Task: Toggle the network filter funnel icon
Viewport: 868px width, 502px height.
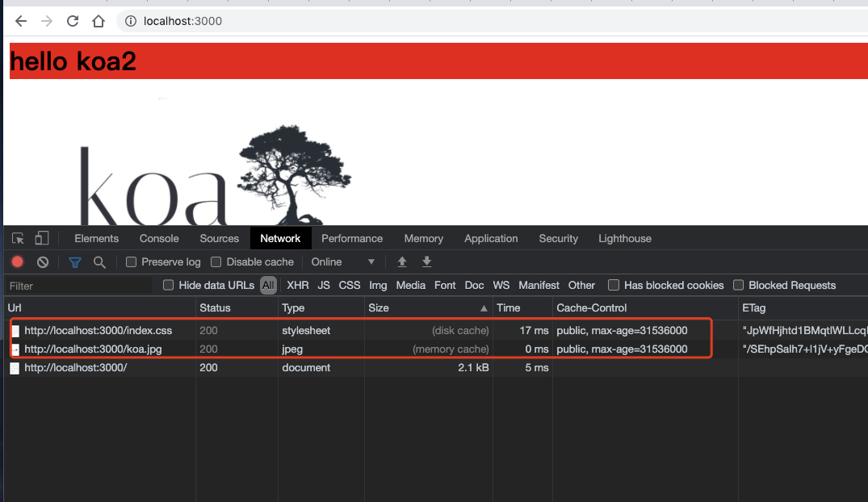Action: click(x=75, y=262)
